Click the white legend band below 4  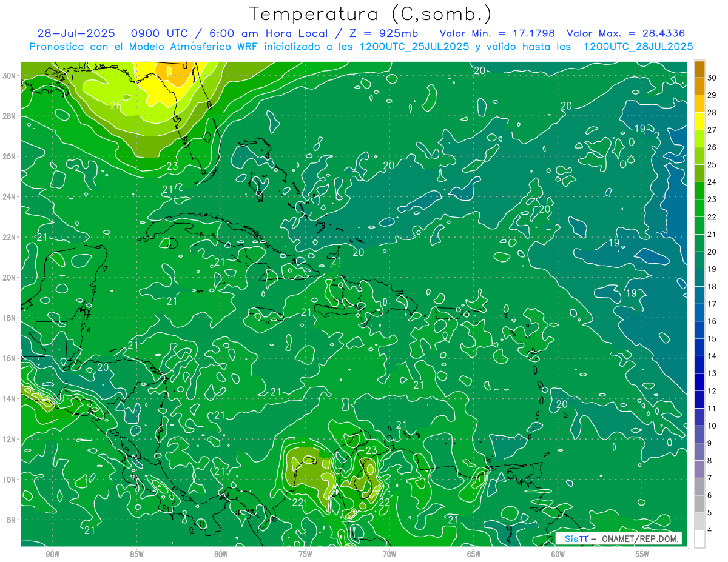[x=699, y=540]
